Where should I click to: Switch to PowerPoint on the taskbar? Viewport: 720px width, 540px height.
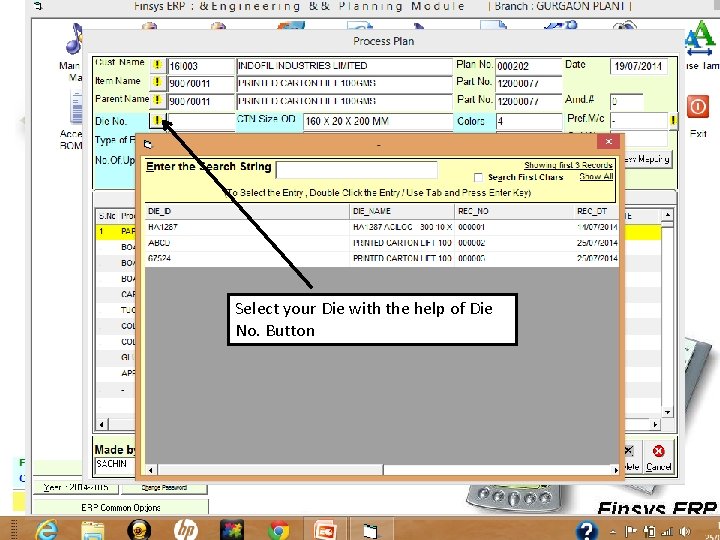click(x=325, y=529)
